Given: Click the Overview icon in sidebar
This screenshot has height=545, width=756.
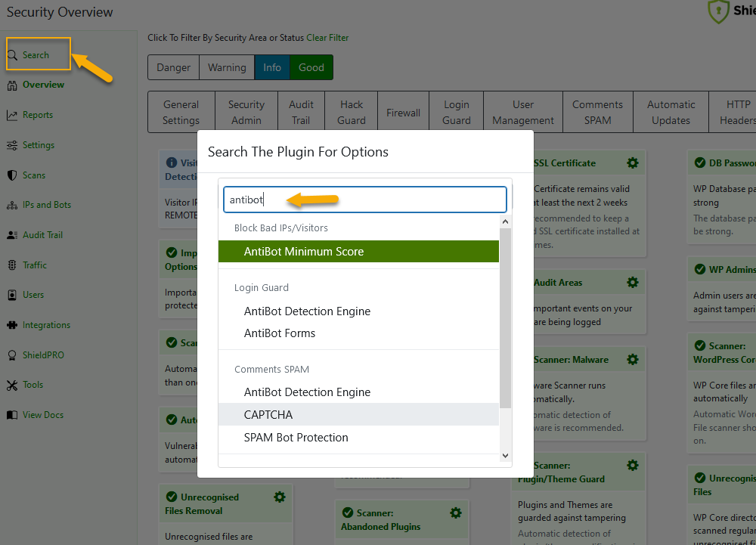Looking at the screenshot, I should coord(12,85).
